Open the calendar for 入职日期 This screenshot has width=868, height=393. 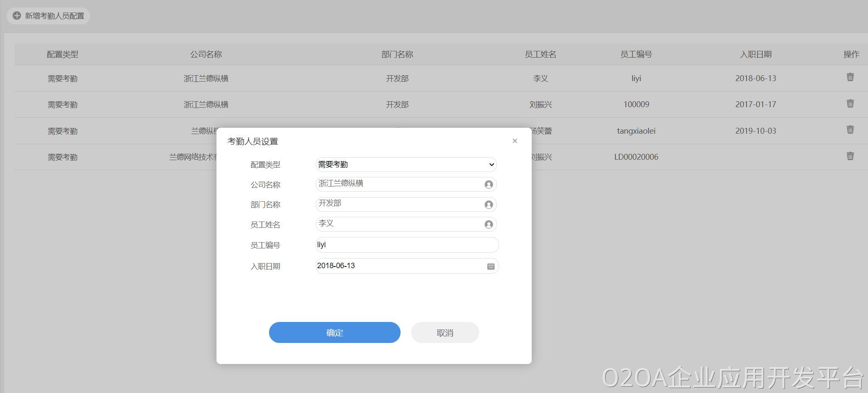(491, 266)
